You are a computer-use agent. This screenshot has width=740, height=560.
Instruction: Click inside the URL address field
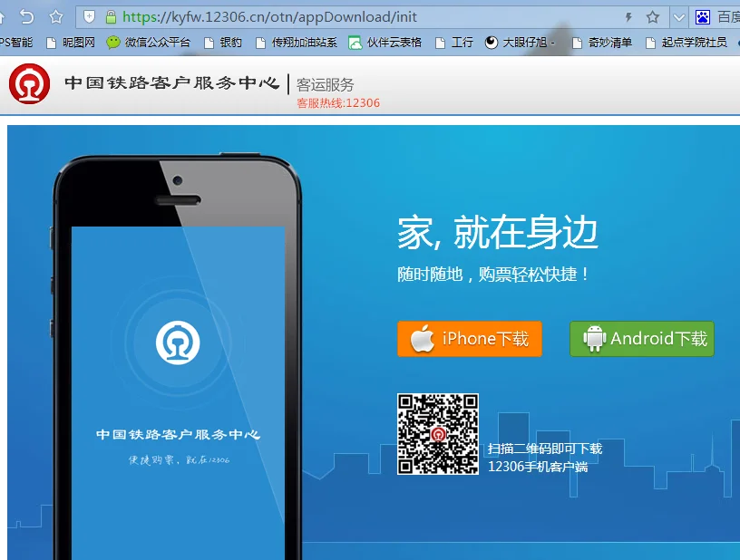(x=272, y=15)
